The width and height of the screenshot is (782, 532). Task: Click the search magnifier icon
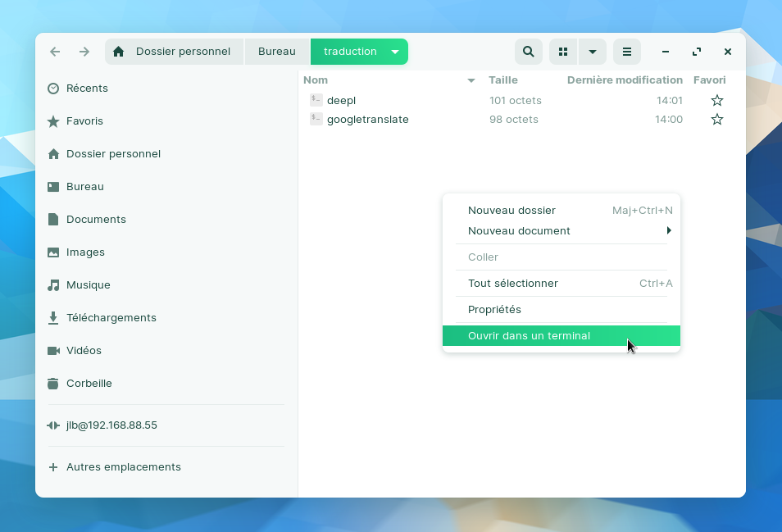click(x=529, y=52)
